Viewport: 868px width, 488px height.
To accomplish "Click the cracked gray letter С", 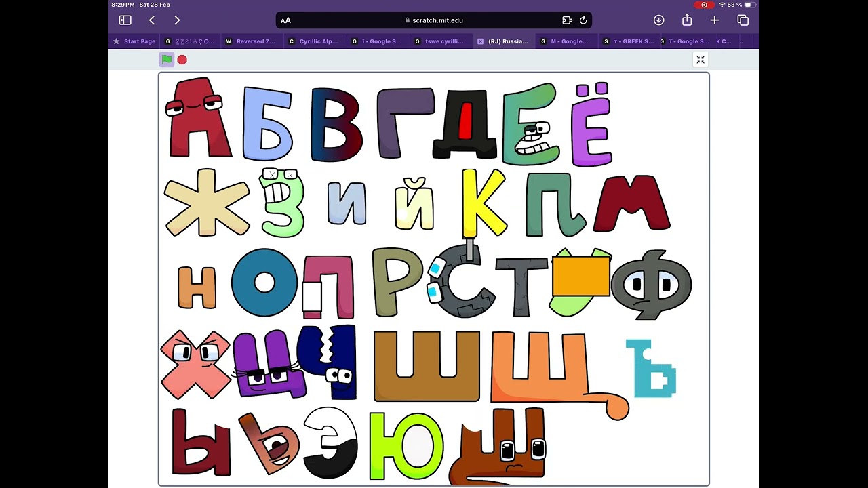I will pos(463,282).
